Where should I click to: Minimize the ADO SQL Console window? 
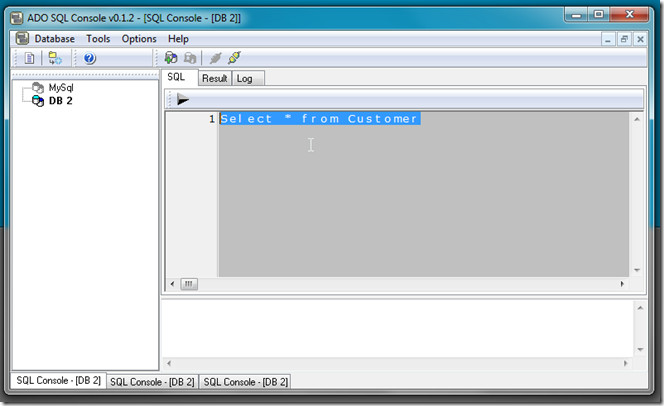coord(576,15)
